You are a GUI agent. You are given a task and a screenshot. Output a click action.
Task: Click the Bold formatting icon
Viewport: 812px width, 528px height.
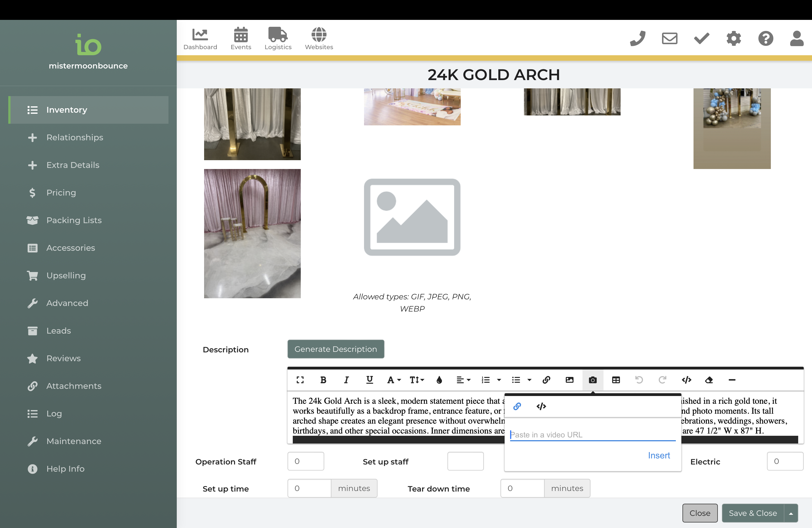point(323,380)
